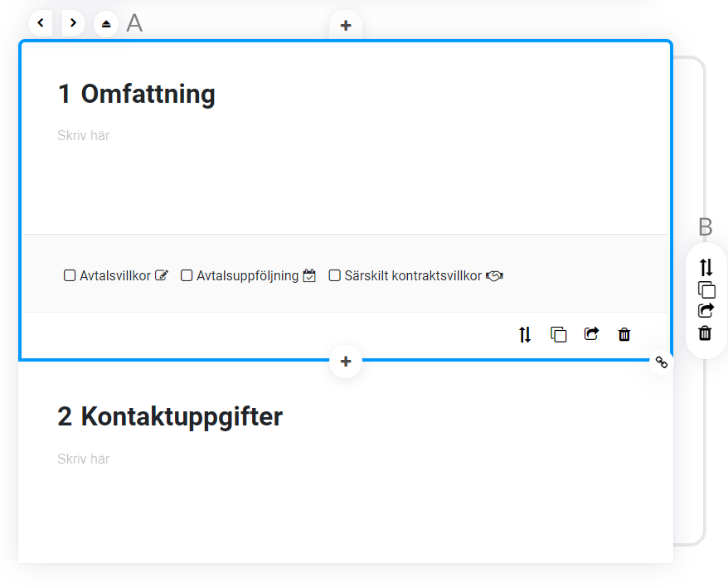Click the right chevron button in toolbar A
This screenshot has width=728, height=588.
click(73, 22)
